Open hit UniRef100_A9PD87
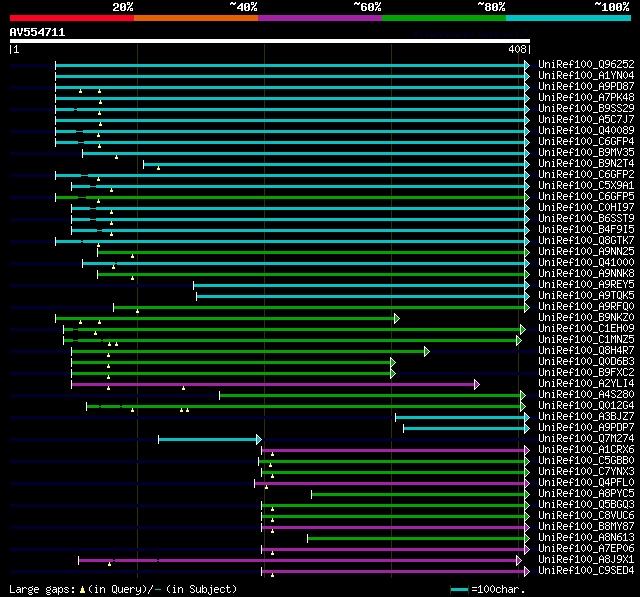Viewport: 640px width, 597px height. click(x=586, y=87)
